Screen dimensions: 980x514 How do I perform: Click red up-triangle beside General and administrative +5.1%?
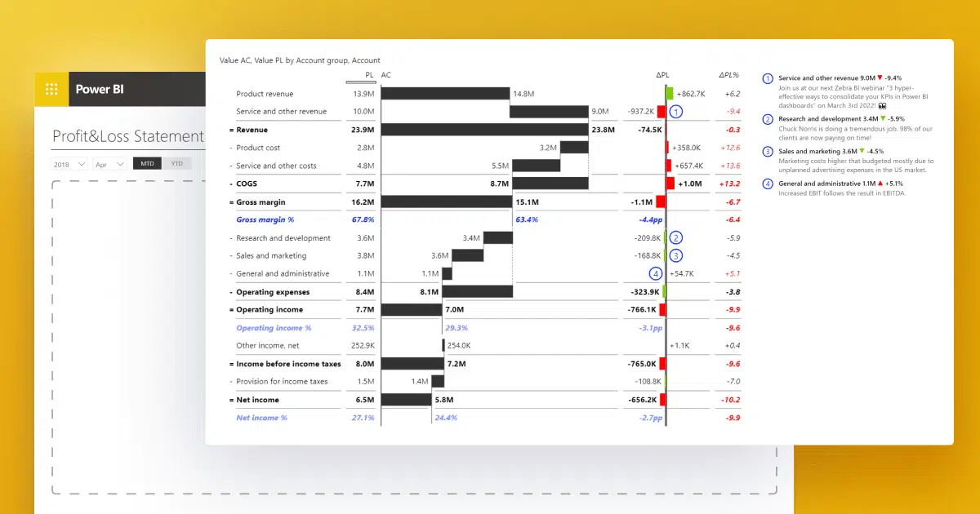pyautogui.click(x=880, y=184)
